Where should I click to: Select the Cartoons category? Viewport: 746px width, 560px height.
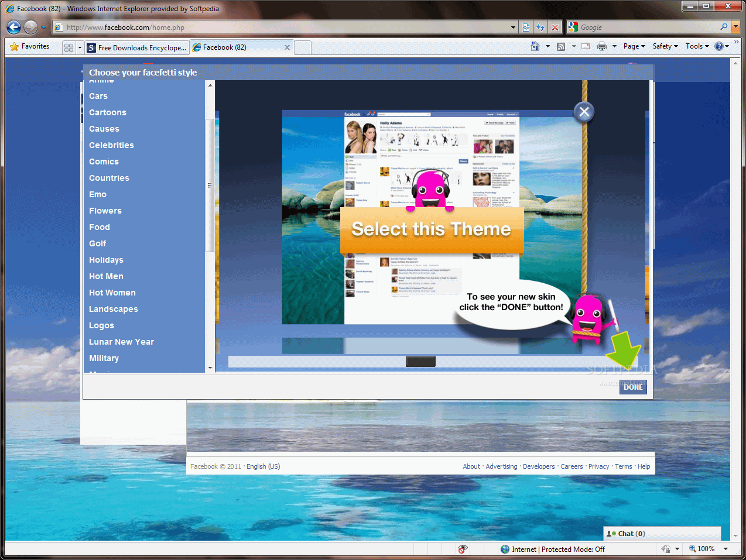click(108, 112)
